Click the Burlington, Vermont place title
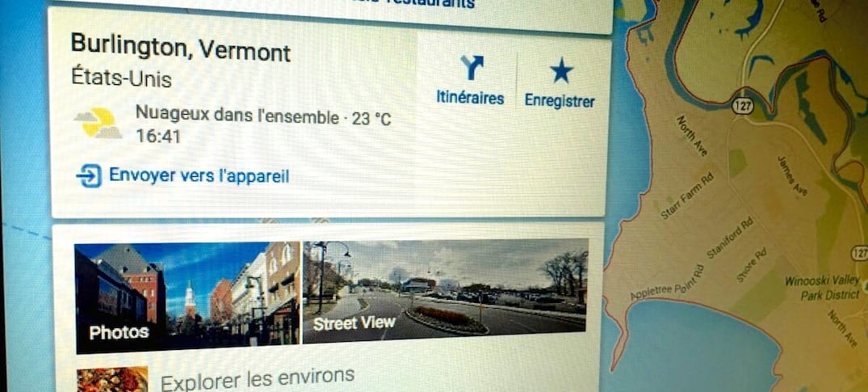This screenshot has height=392, width=868. 181,48
